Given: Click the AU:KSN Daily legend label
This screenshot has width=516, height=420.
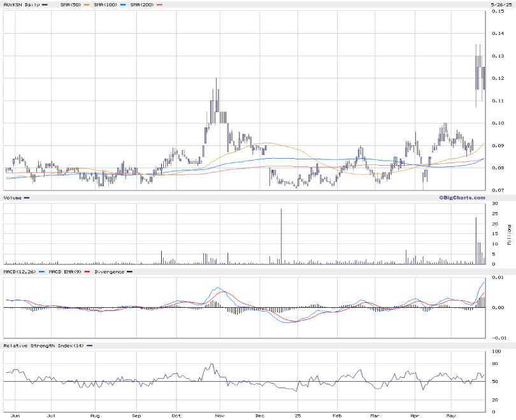Looking at the screenshot, I should tap(20, 4).
